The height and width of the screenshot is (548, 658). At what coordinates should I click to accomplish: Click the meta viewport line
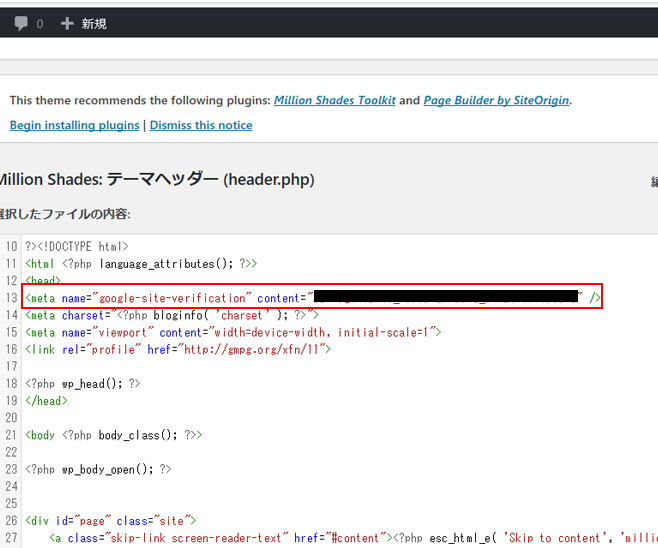tap(230, 332)
